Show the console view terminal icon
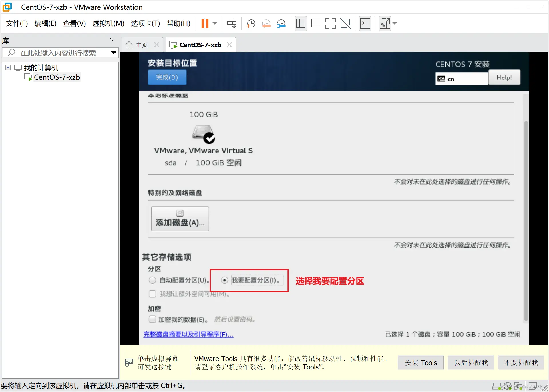 (365, 23)
